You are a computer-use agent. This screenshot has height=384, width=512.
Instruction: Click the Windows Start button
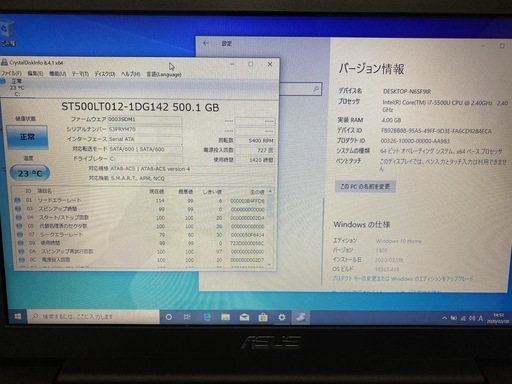point(18,316)
